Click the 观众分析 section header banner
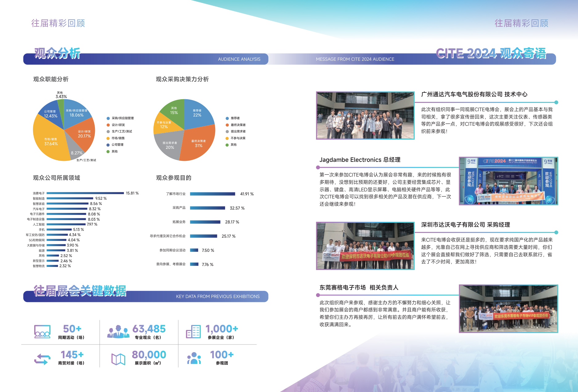This screenshot has height=392, width=578. pyautogui.click(x=146, y=59)
